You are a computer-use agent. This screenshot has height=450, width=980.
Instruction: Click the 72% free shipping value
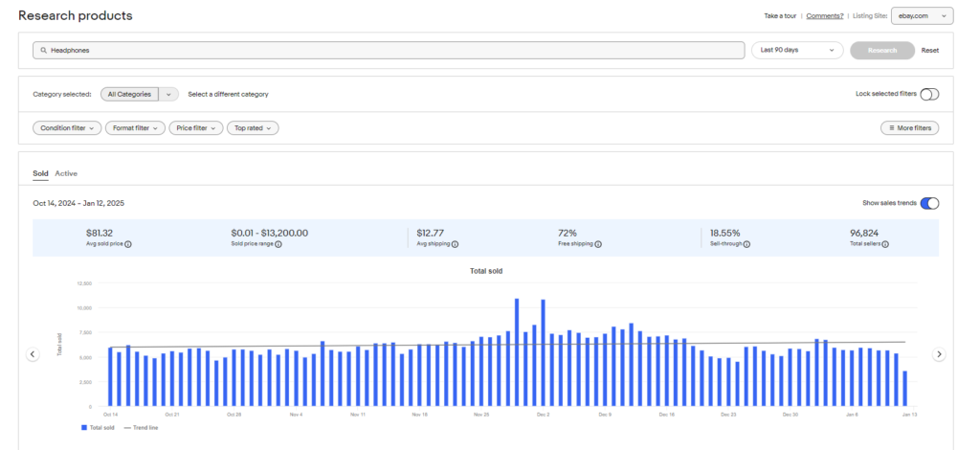point(567,233)
